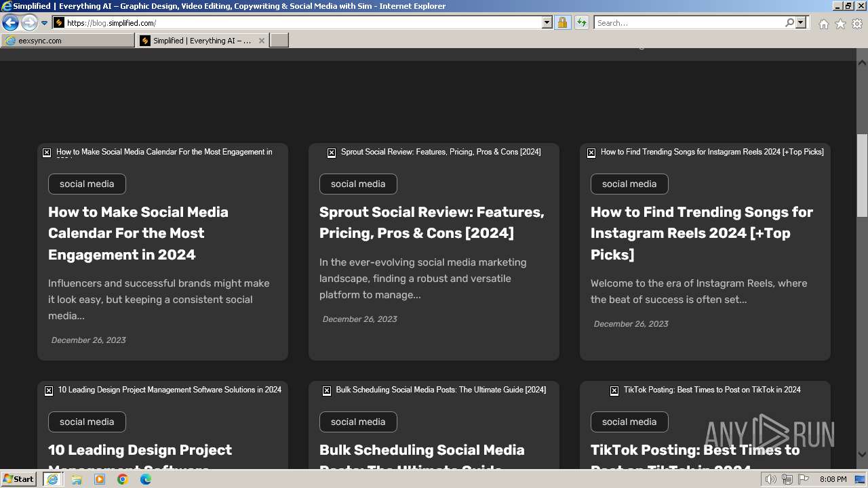Screen dimensions: 868x488
Task: Click December 26, 2023 date under Sprout Social post
Action: [x=359, y=319]
